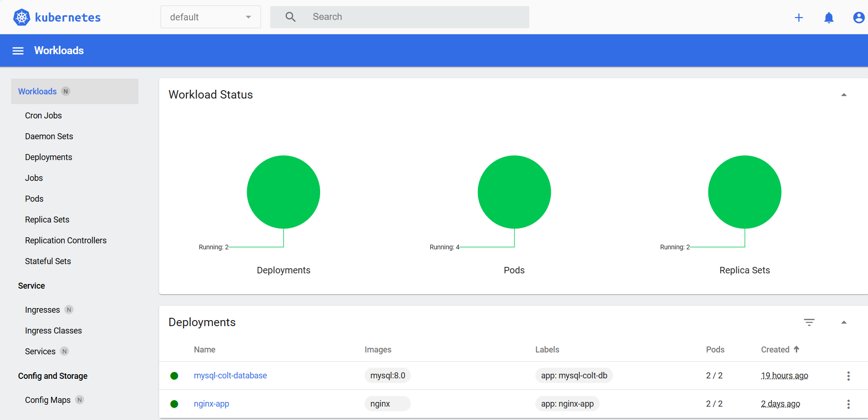Screen dimensions: 868x420
Task: Collapse the Workload Status card
Action: click(x=843, y=95)
